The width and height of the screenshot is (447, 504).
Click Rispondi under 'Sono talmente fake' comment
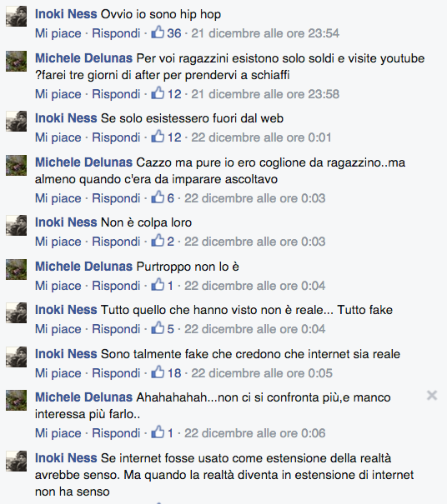click(116, 373)
